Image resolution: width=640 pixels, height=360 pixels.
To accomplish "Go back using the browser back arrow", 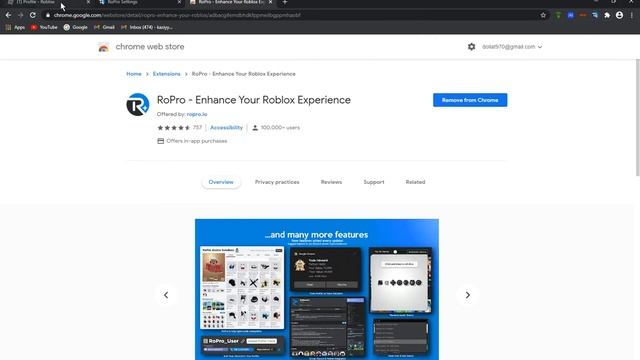I will click(x=9, y=15).
